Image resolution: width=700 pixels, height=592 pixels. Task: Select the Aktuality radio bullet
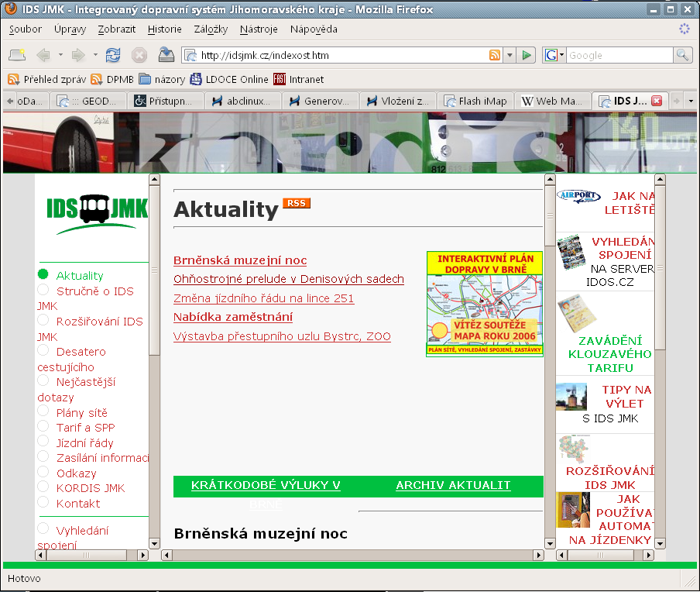[43, 274]
